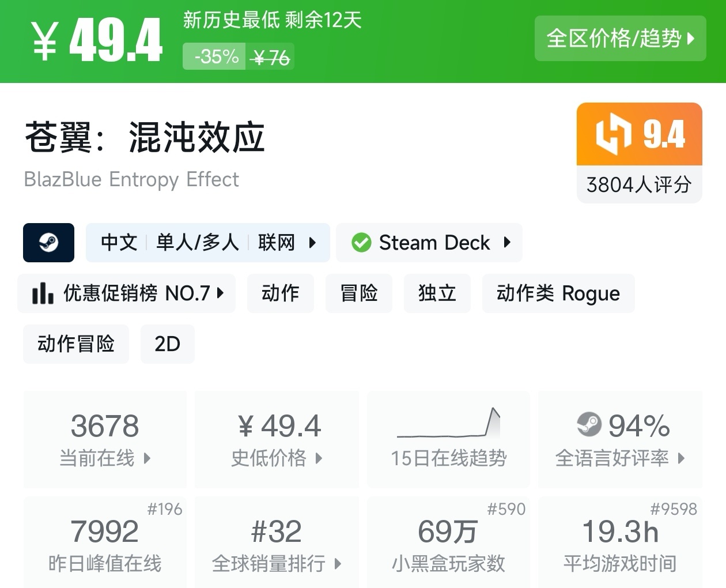This screenshot has width=726, height=588.
Task: Click the 9.4 score badge
Action: pos(640,134)
